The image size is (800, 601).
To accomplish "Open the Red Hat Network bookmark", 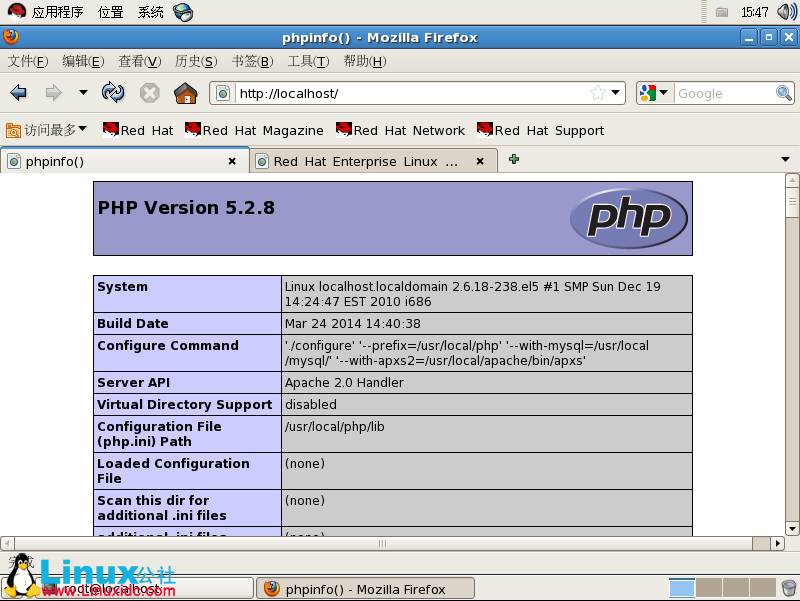I will tap(400, 130).
